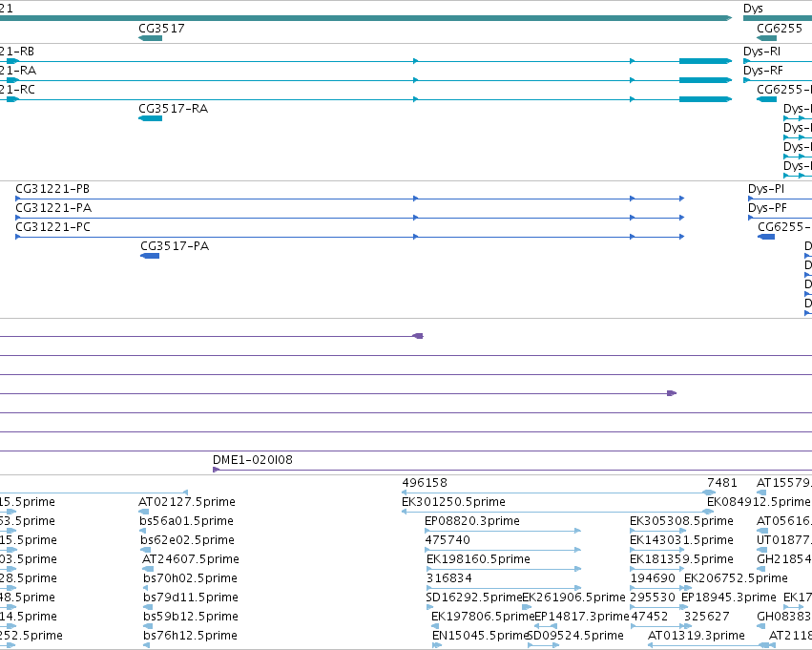Click the 21-RC transcript label
The height and width of the screenshot is (650, 812).
click(x=17, y=90)
